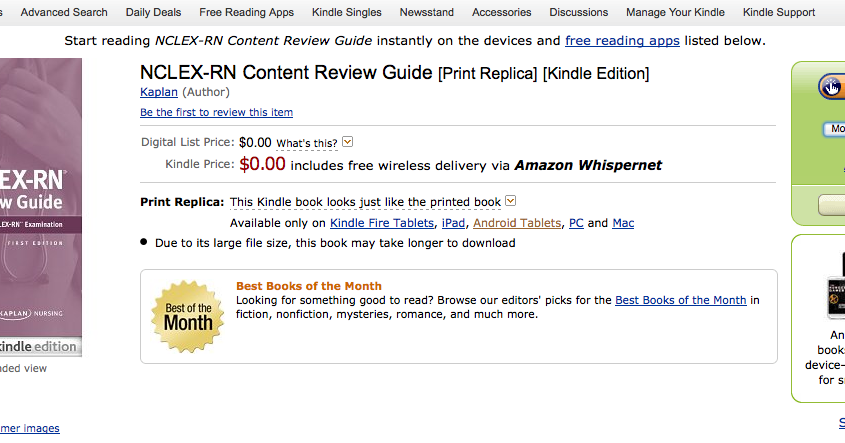Viewport: 845px width, 443px height.
Task: Open the Android Tablets link
Action: coord(517,223)
